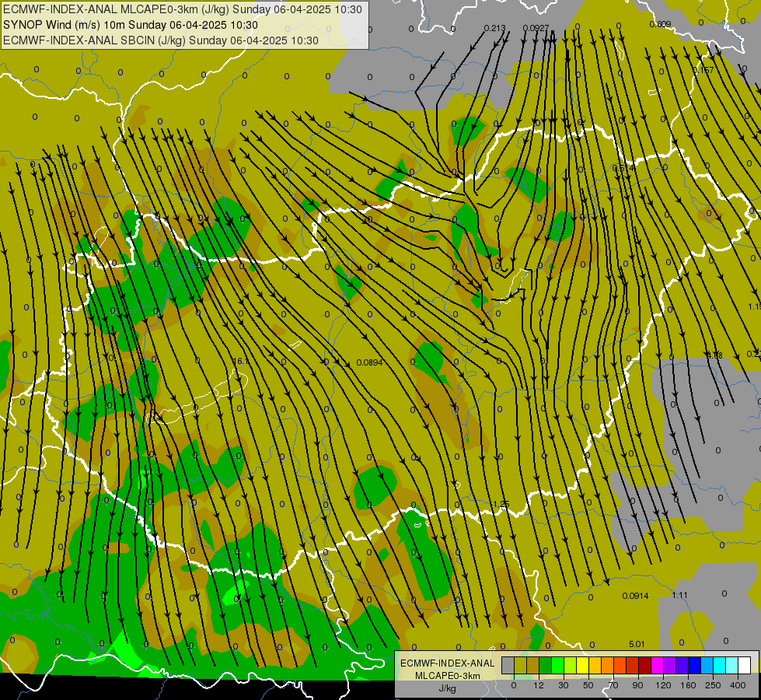Click the map value 0.514

[x=623, y=168]
